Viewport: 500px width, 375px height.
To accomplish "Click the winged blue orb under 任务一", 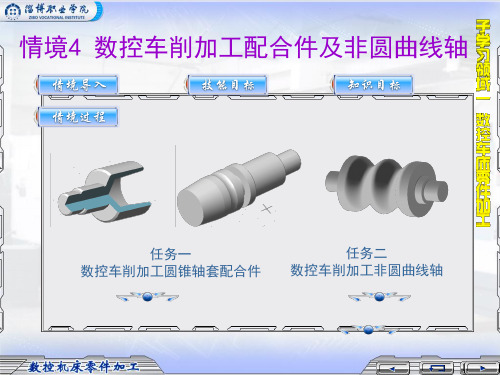I will click(147, 296).
